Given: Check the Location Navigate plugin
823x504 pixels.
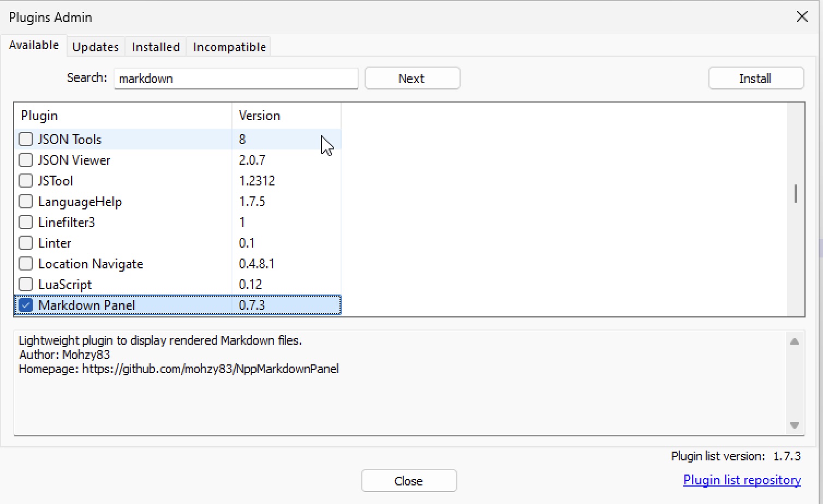Looking at the screenshot, I should click(x=26, y=263).
